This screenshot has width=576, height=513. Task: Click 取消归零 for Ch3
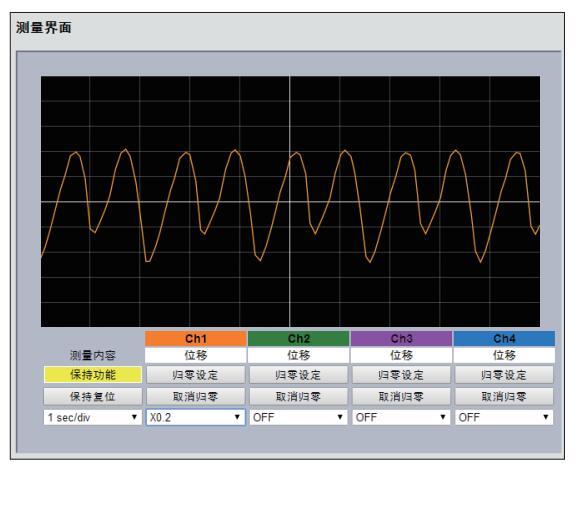pyautogui.click(x=401, y=397)
